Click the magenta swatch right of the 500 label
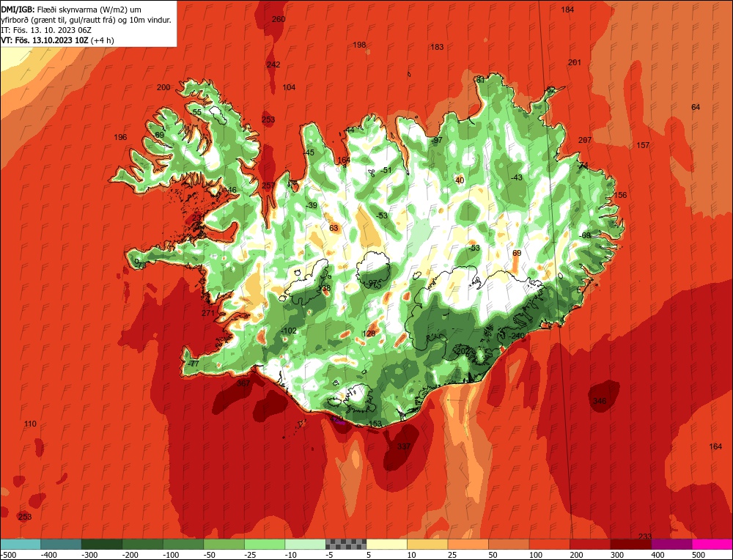 (712, 544)
